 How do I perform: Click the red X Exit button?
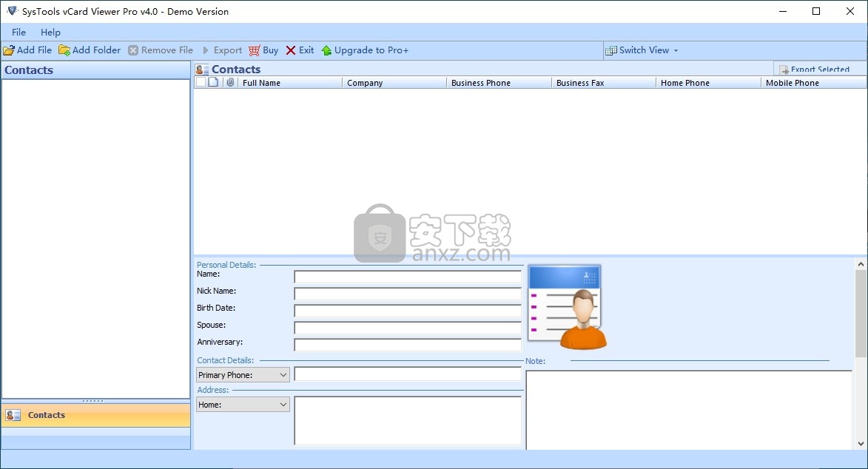click(300, 50)
